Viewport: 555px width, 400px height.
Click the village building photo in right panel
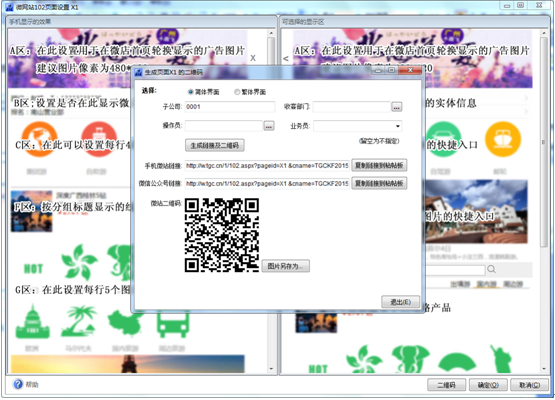point(476,211)
